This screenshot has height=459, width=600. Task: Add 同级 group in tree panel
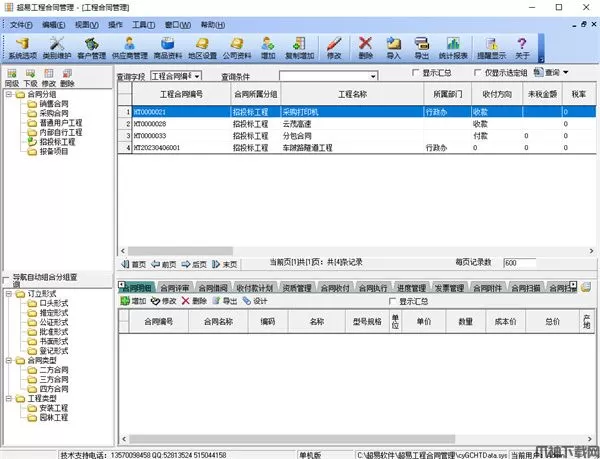pos(12,78)
